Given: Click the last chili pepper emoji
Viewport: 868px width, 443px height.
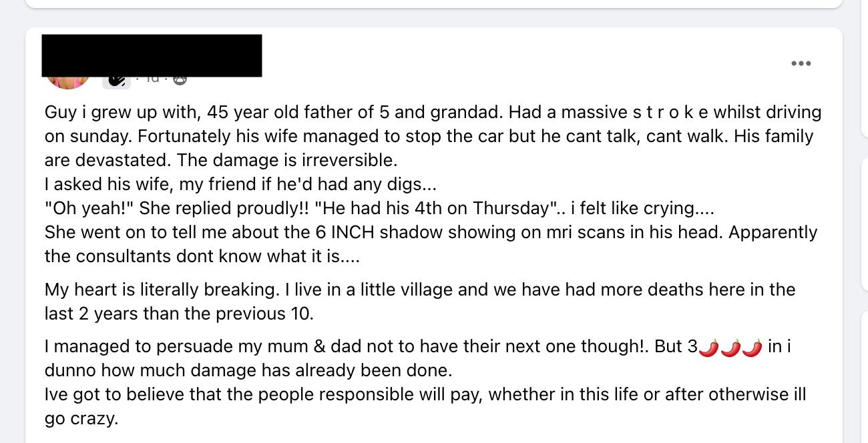Looking at the screenshot, I should (753, 348).
